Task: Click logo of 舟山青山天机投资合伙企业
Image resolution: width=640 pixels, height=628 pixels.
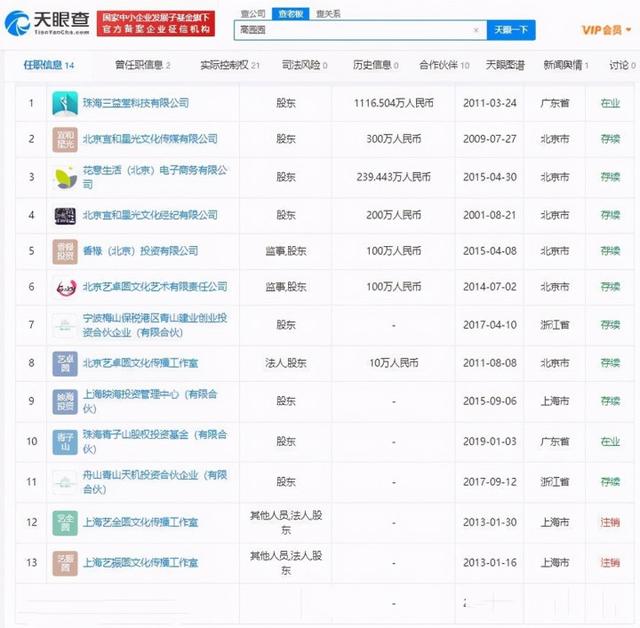Action: 65,482
